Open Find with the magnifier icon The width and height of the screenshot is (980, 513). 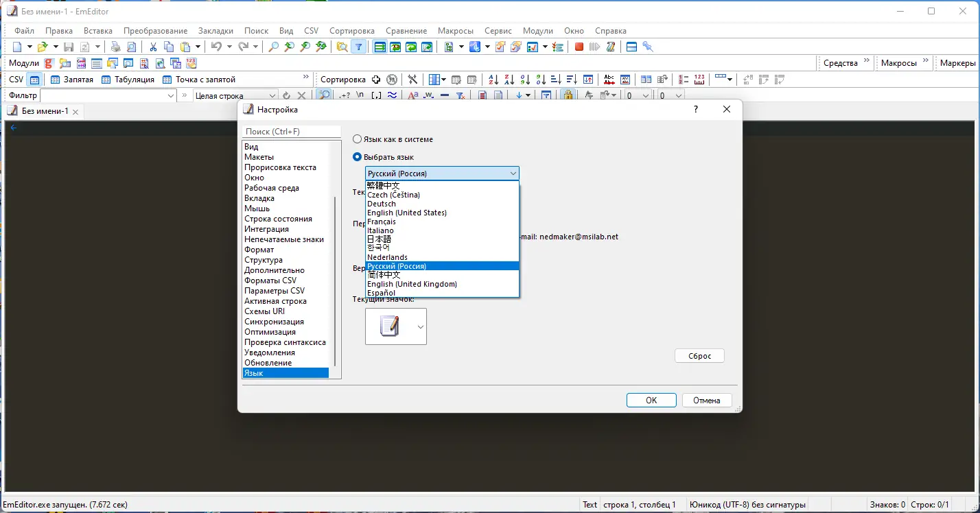click(273, 47)
